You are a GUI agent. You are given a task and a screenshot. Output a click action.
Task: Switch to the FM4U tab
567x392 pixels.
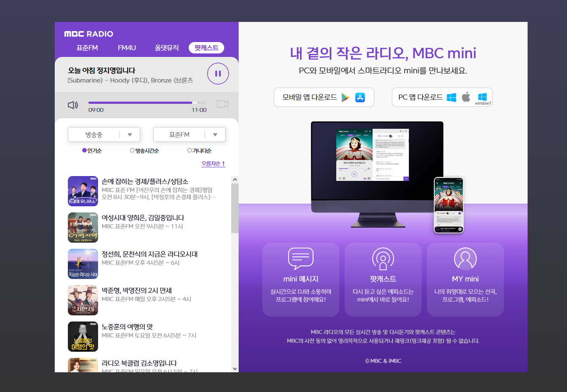click(x=127, y=48)
